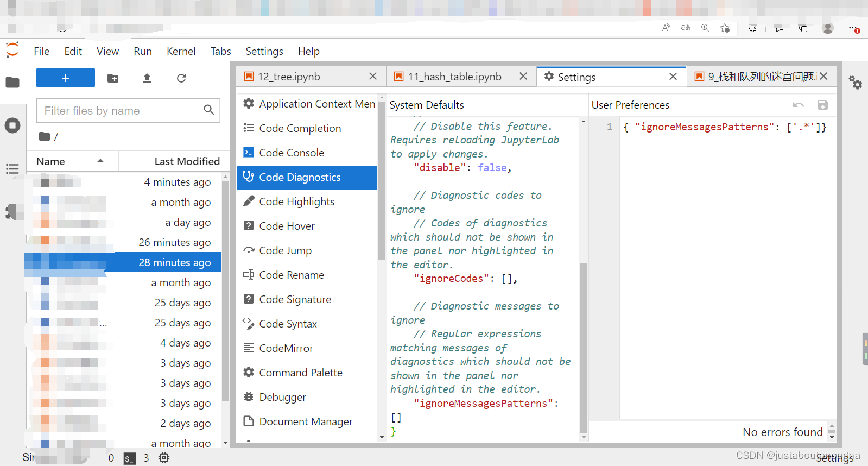Open the browser Collections icon

tap(803, 28)
